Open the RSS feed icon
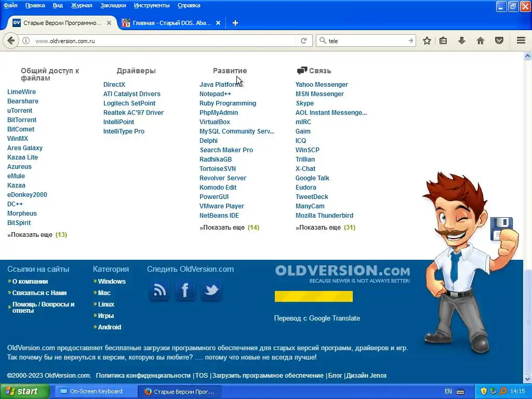The width and height of the screenshot is (532, 399). [x=159, y=290]
